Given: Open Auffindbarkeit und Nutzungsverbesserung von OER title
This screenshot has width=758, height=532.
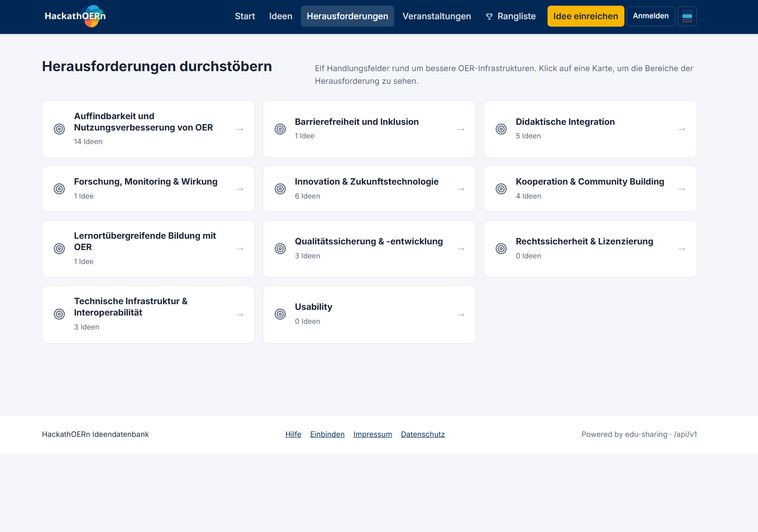Looking at the screenshot, I should (144, 122).
